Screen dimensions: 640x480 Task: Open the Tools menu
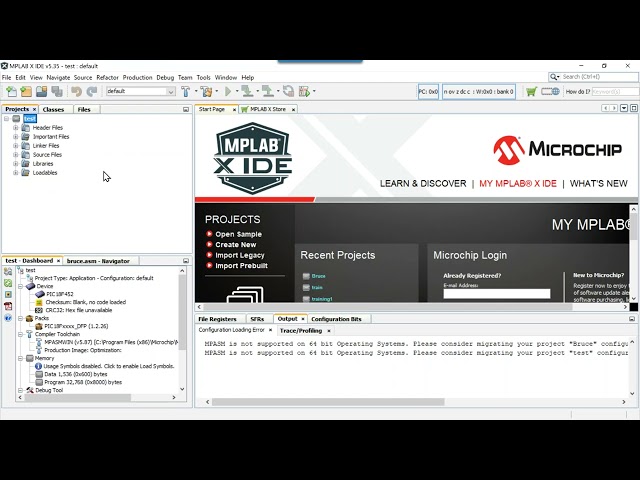pyautogui.click(x=203, y=78)
